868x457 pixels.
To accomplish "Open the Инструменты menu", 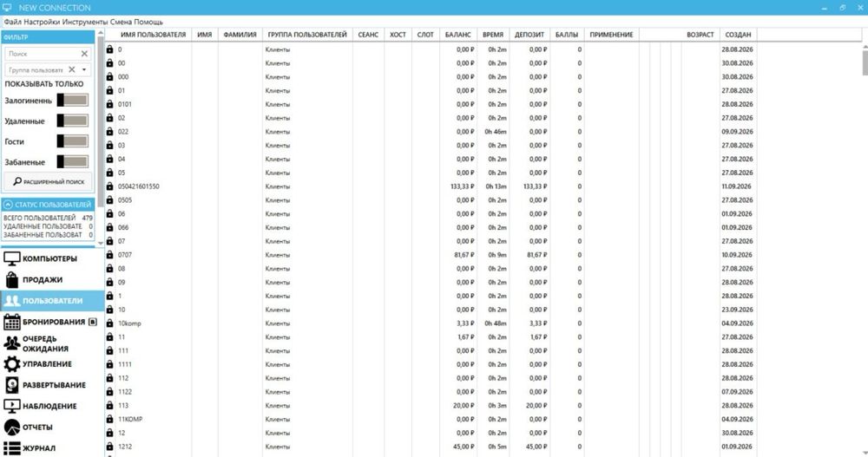I will (x=85, y=22).
